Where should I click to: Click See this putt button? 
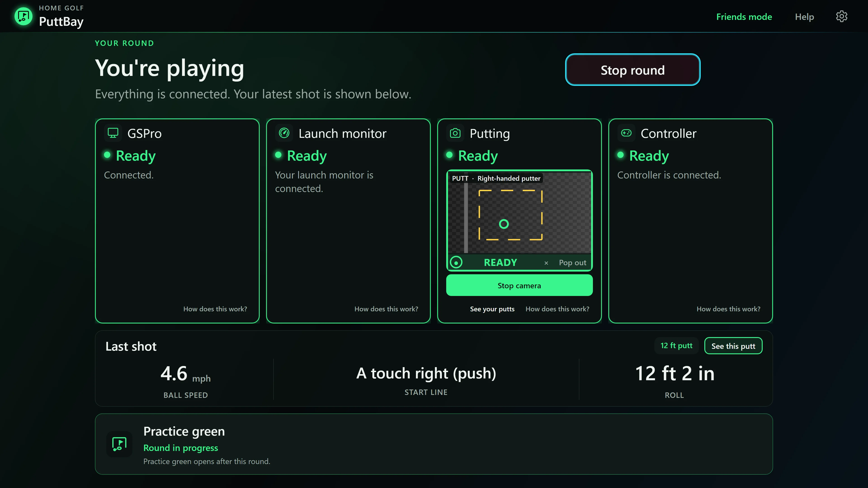tap(733, 346)
